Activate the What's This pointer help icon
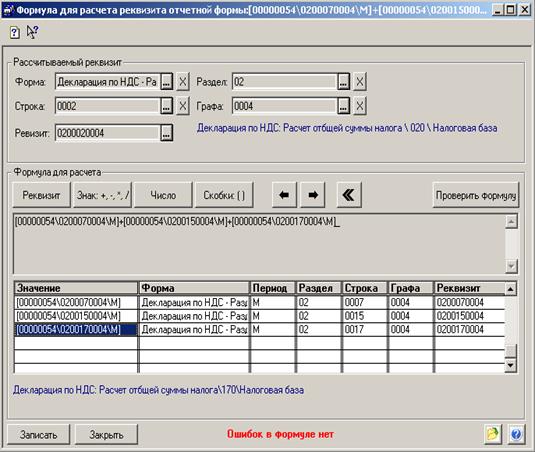535x452 pixels. 32,32
